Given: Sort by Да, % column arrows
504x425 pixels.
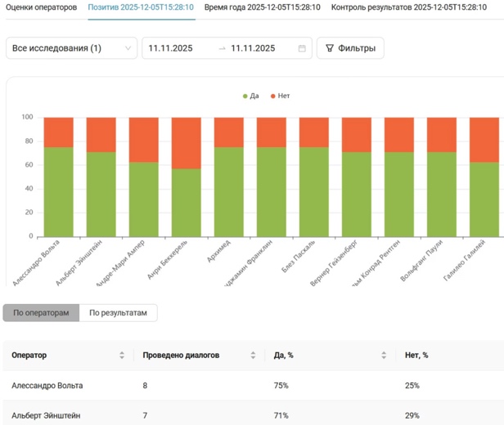Looking at the screenshot, I should click(x=384, y=355).
